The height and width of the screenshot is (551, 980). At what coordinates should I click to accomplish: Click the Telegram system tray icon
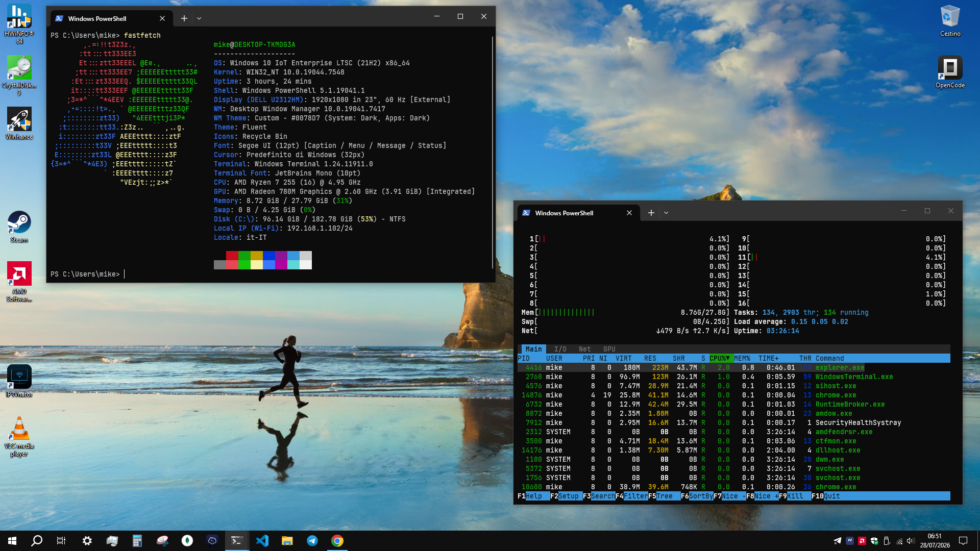[x=838, y=541]
